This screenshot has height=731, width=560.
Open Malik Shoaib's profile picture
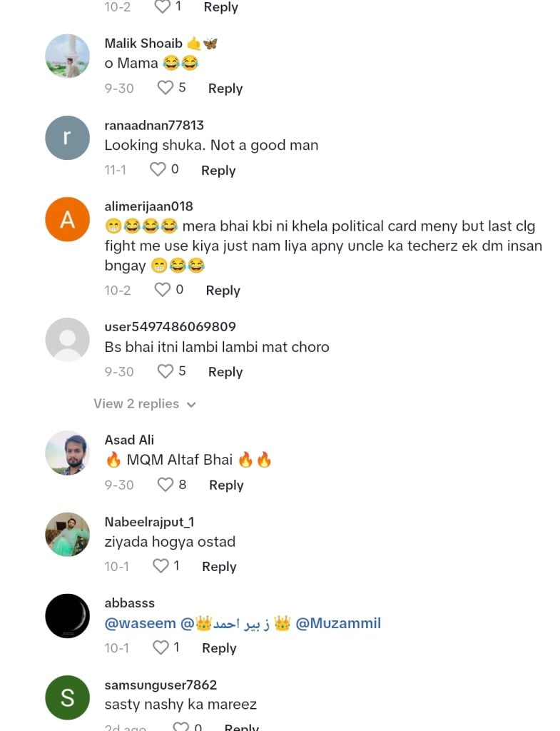pyautogui.click(x=67, y=56)
